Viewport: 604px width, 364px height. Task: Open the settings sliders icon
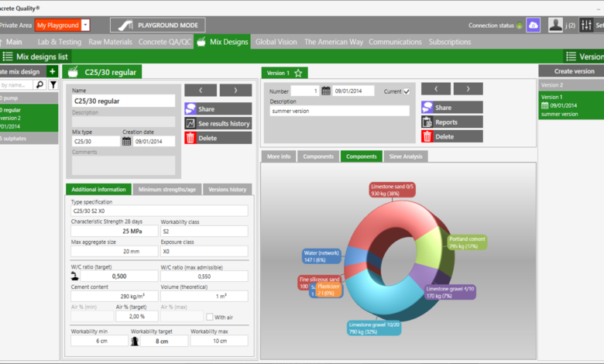586,26
